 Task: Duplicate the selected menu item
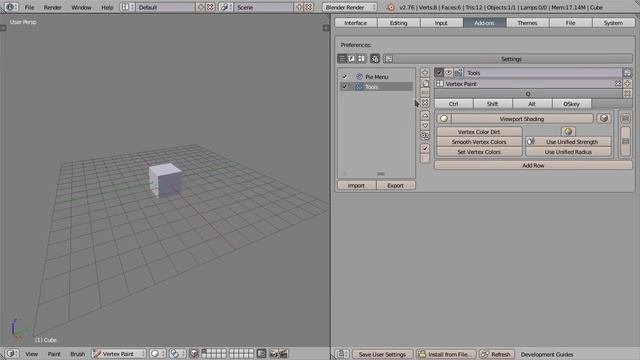tap(425, 83)
